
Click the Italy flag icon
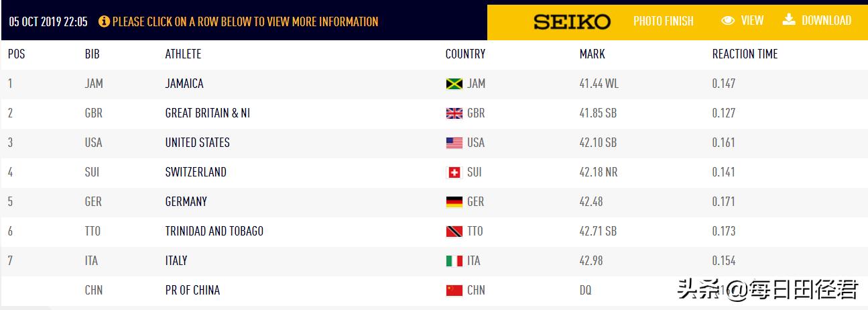point(454,261)
